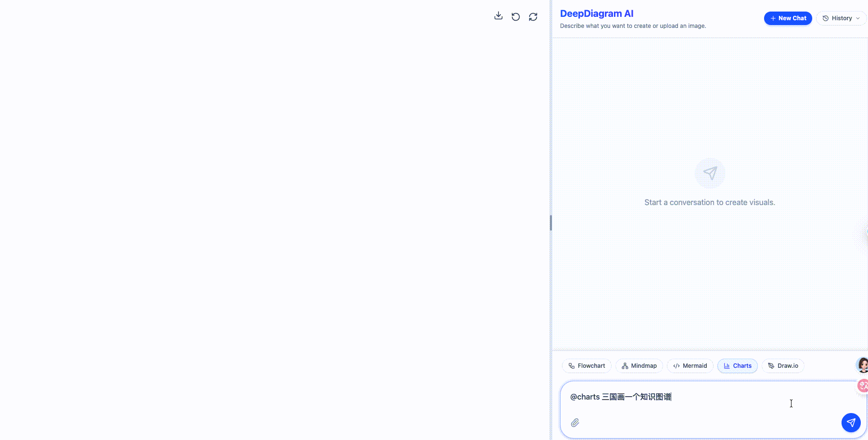The width and height of the screenshot is (868, 440).
Task: Send the message with the paper plane button
Action: 851,423
